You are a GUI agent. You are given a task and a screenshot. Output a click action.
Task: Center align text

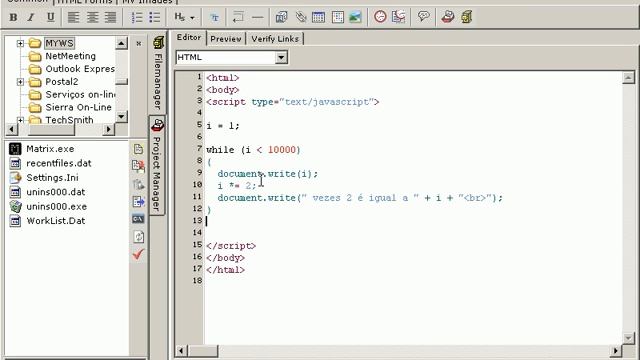[92, 18]
